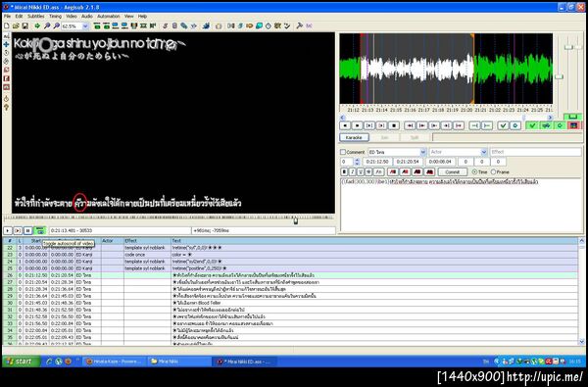Open the Styles Manager icon
The image size is (588, 387).
[165, 25]
